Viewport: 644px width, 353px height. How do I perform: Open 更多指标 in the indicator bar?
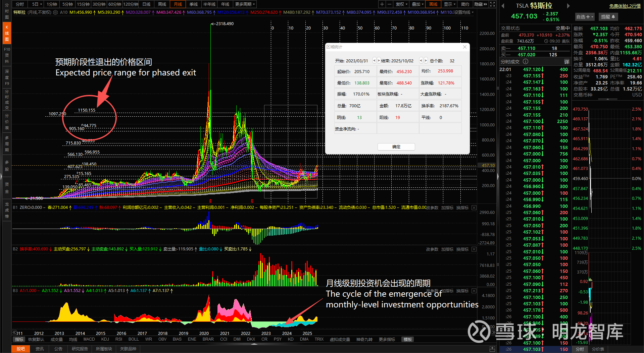pyautogui.click(x=387, y=340)
